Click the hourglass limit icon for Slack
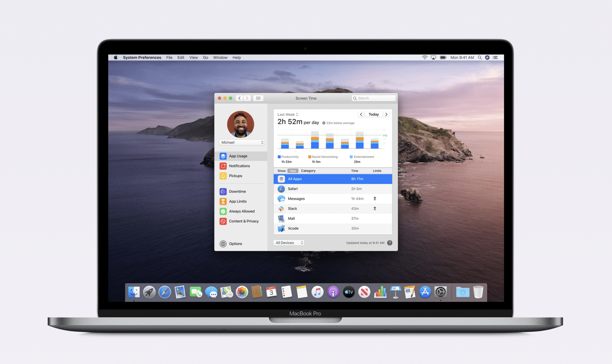The image size is (612, 364). click(375, 209)
